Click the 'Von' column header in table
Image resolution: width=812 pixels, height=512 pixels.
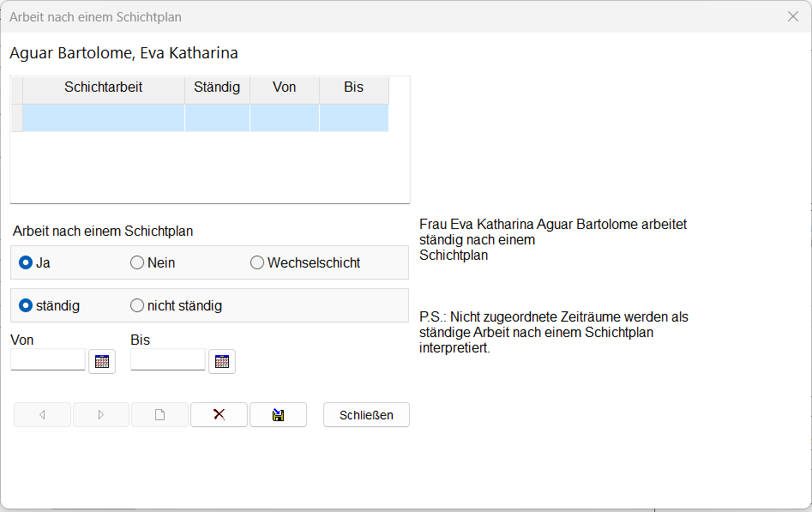[284, 88]
